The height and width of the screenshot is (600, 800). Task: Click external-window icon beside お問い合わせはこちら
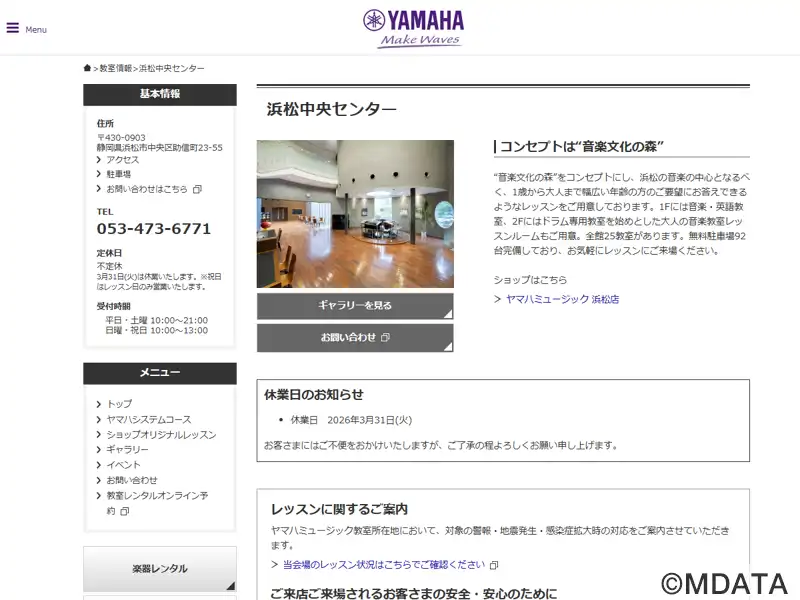pyautogui.click(x=197, y=189)
